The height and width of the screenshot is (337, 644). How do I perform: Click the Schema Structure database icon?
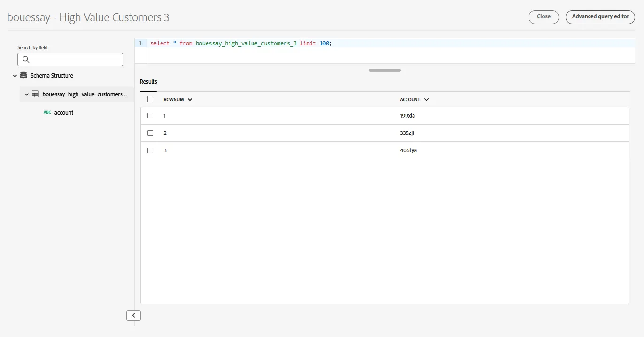[x=23, y=75]
